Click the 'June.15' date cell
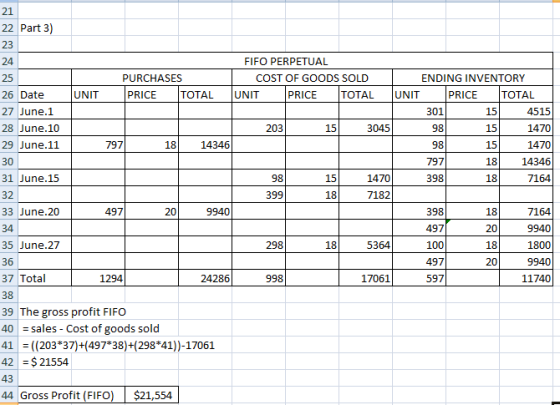This screenshot has width=560, height=405. click(44, 178)
